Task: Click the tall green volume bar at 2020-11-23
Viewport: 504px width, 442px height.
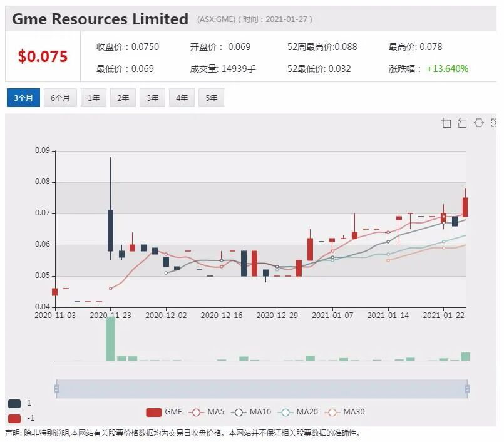Action: tap(111, 338)
